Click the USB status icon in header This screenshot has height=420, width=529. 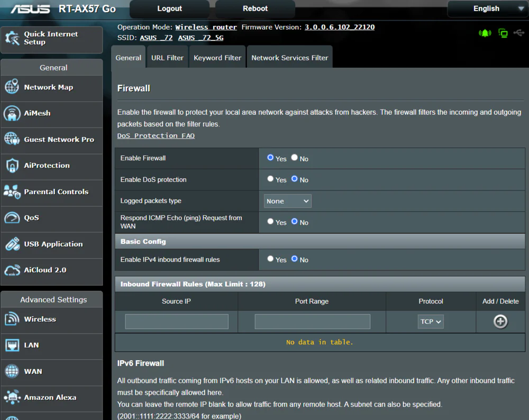(x=519, y=33)
